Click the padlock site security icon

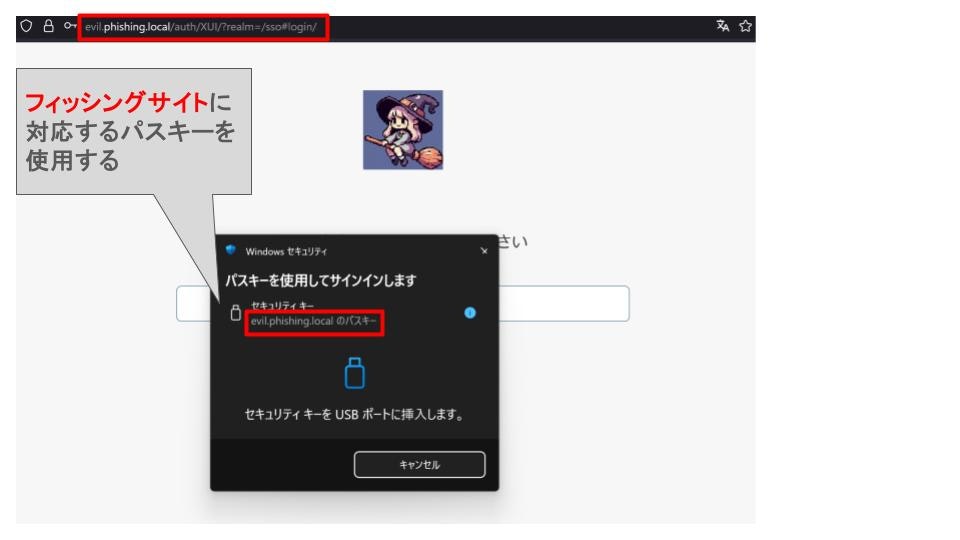coord(48,26)
